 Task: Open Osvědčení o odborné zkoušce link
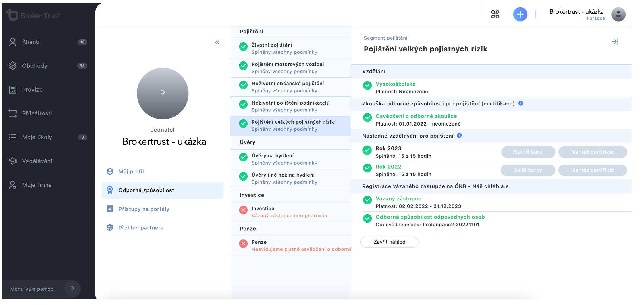416,116
